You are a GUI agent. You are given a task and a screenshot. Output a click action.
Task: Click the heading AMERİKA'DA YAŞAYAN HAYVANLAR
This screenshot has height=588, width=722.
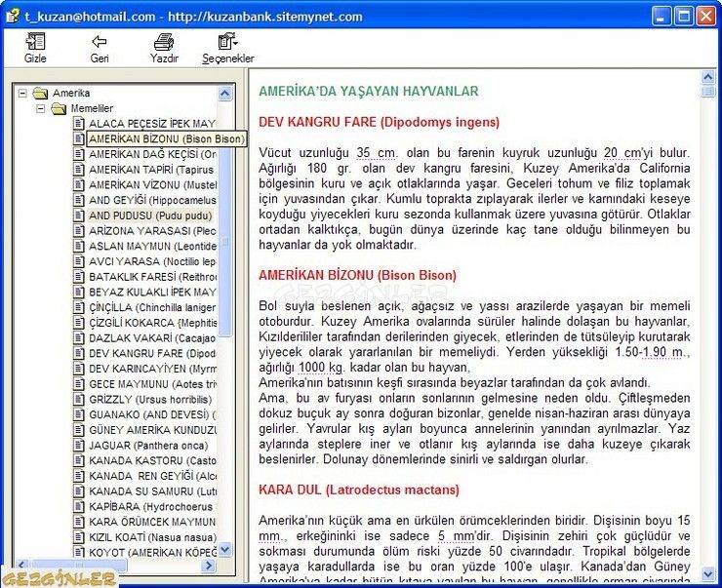tap(369, 91)
